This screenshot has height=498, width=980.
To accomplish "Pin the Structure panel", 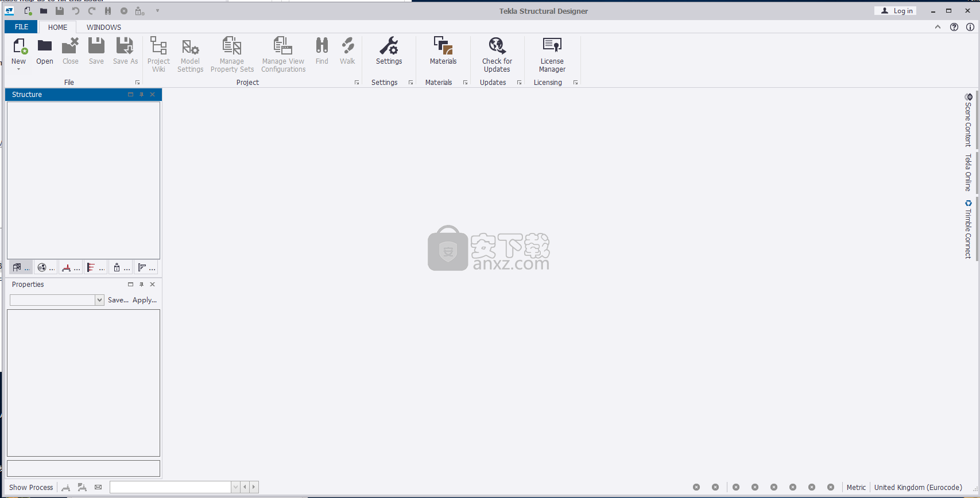I will [x=141, y=95].
